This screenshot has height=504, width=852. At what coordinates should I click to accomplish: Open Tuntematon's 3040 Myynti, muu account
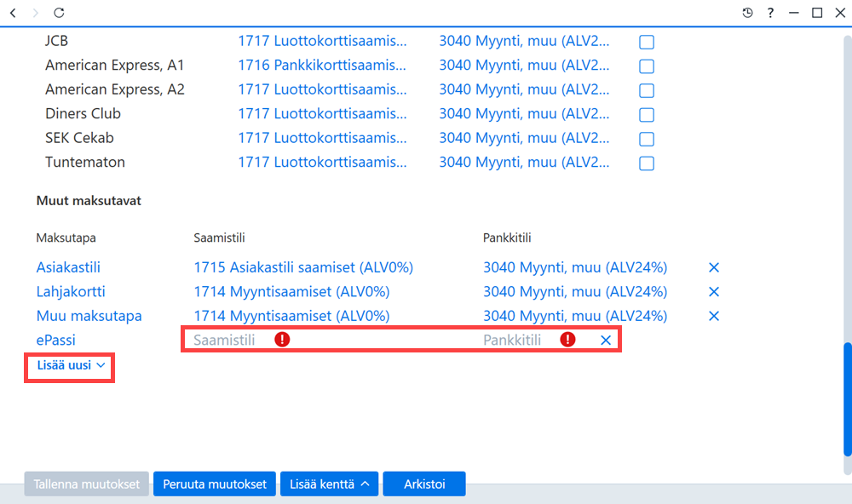(x=524, y=162)
